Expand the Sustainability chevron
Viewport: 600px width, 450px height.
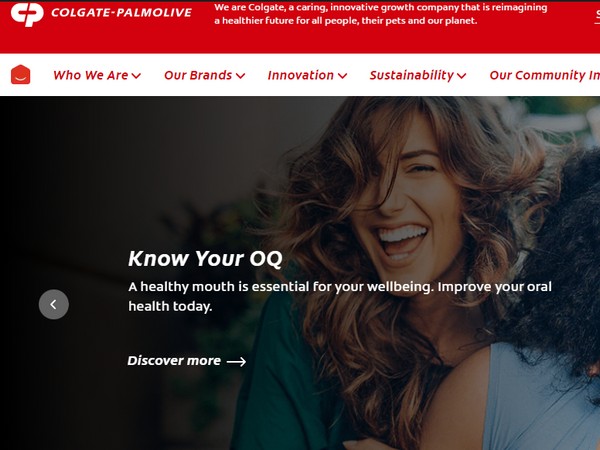pos(461,76)
